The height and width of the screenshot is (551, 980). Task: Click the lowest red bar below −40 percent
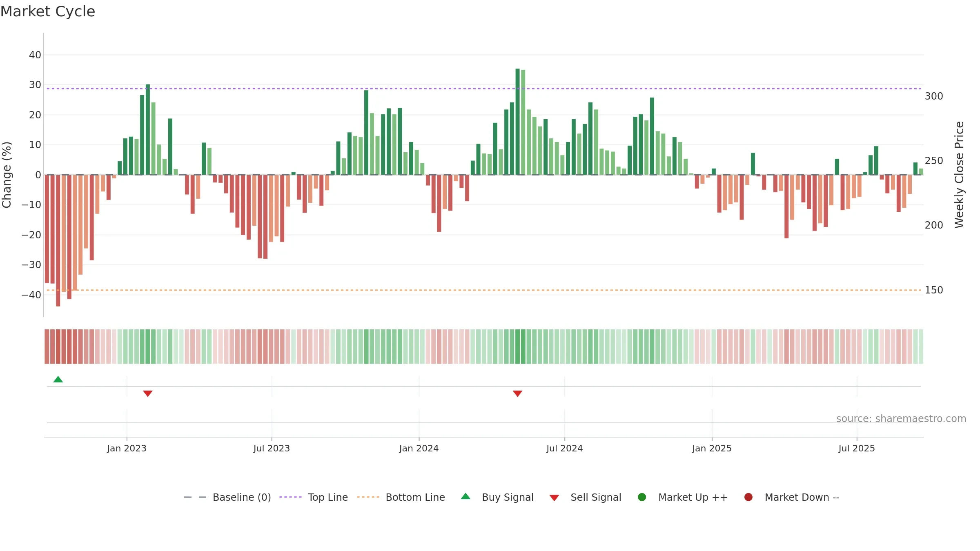point(58,240)
